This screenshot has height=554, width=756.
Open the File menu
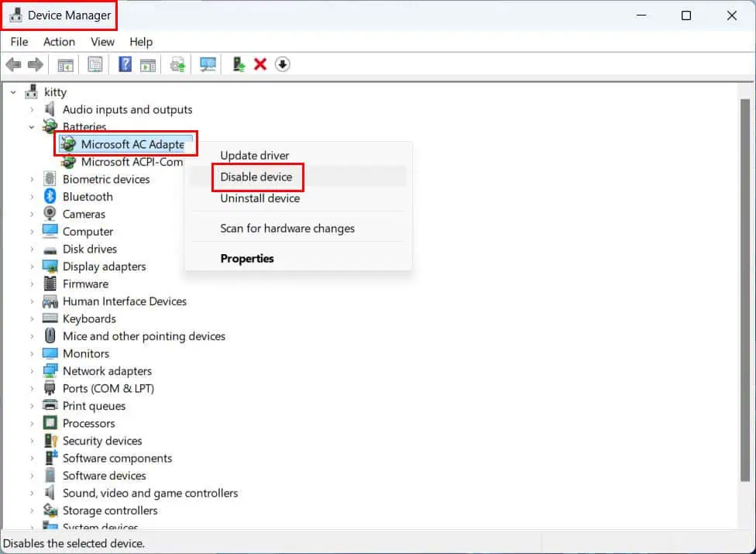click(19, 42)
